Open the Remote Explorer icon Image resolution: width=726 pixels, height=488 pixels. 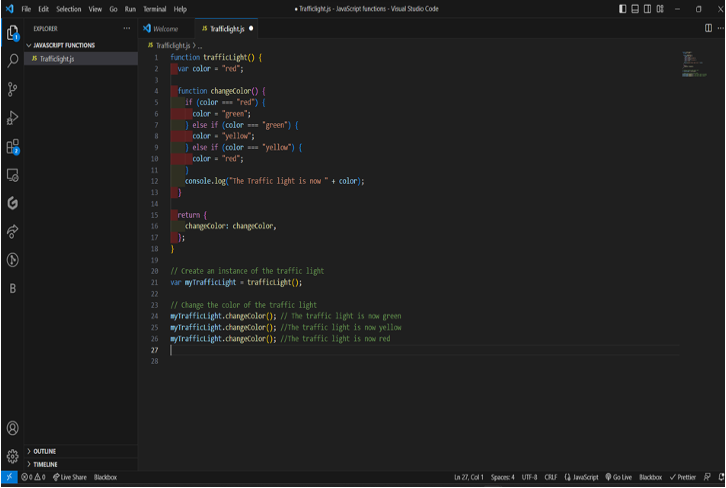click(13, 175)
